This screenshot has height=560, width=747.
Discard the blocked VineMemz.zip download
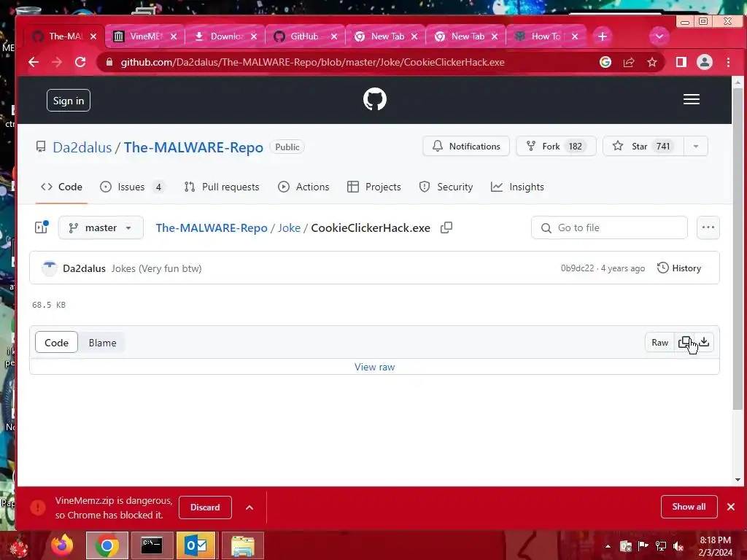click(x=205, y=507)
